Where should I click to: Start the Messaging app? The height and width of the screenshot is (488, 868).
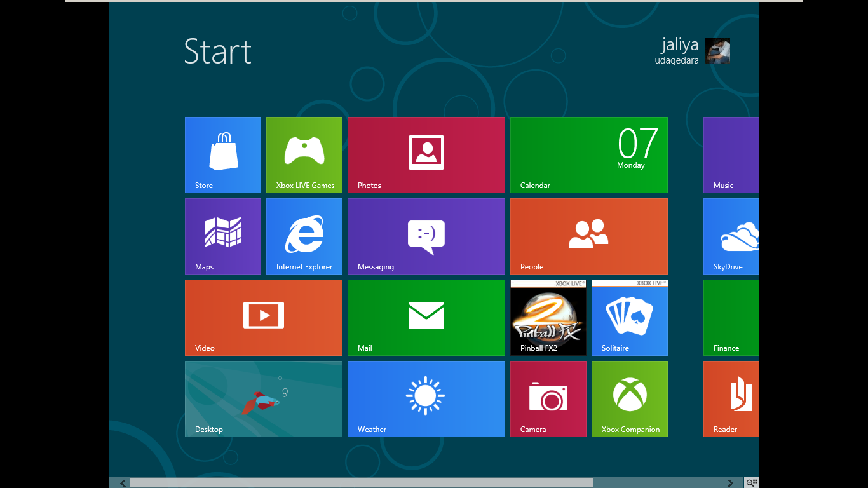pos(426,236)
